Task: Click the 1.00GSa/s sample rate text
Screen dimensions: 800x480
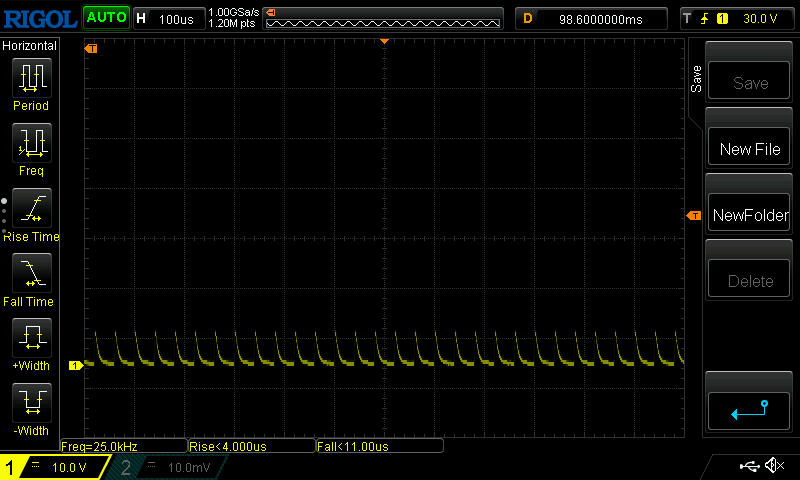Action: tap(234, 12)
